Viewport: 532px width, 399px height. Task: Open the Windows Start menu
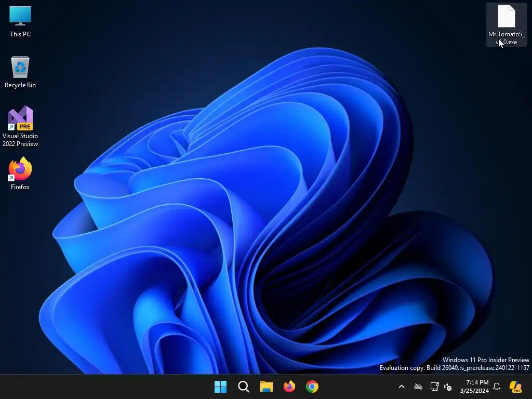(x=220, y=387)
